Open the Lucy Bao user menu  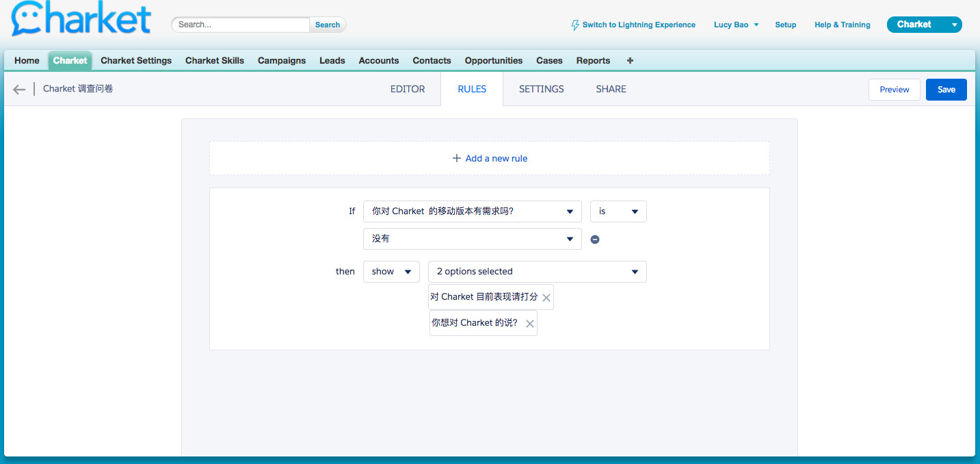(x=736, y=25)
